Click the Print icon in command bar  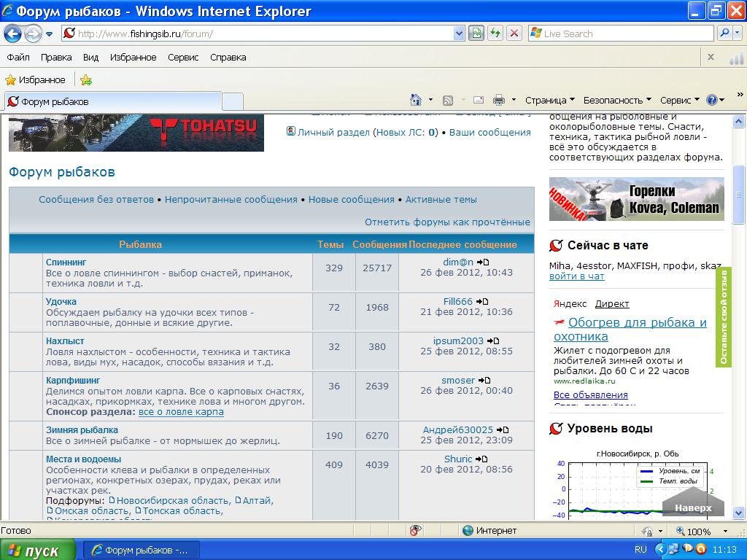point(499,100)
